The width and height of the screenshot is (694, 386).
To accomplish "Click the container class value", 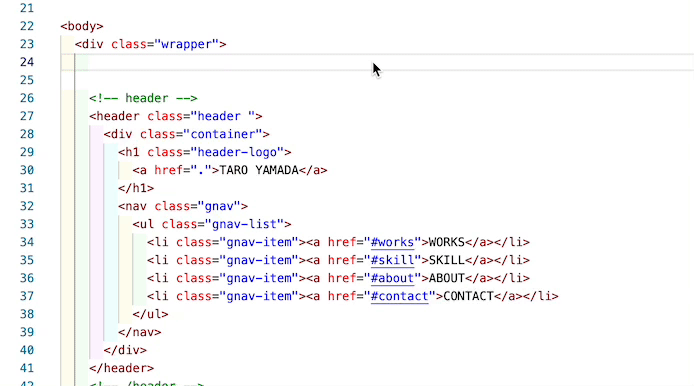I will click(x=223, y=134).
